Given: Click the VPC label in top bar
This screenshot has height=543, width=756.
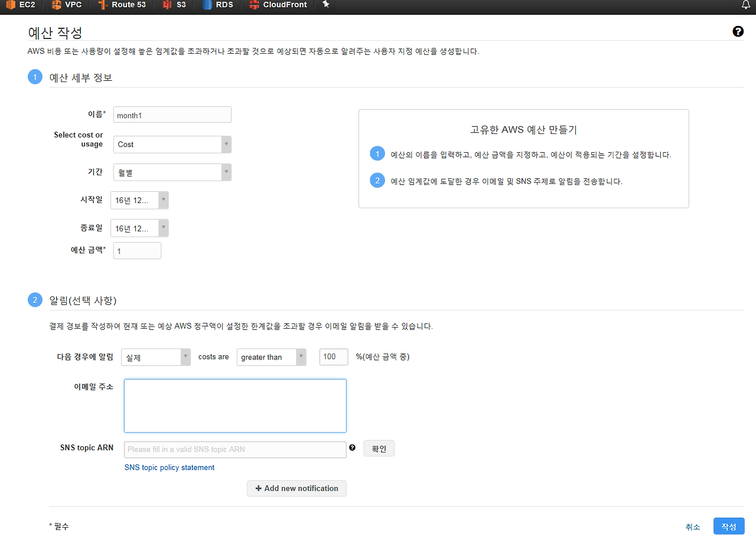Looking at the screenshot, I should pyautogui.click(x=73, y=5).
